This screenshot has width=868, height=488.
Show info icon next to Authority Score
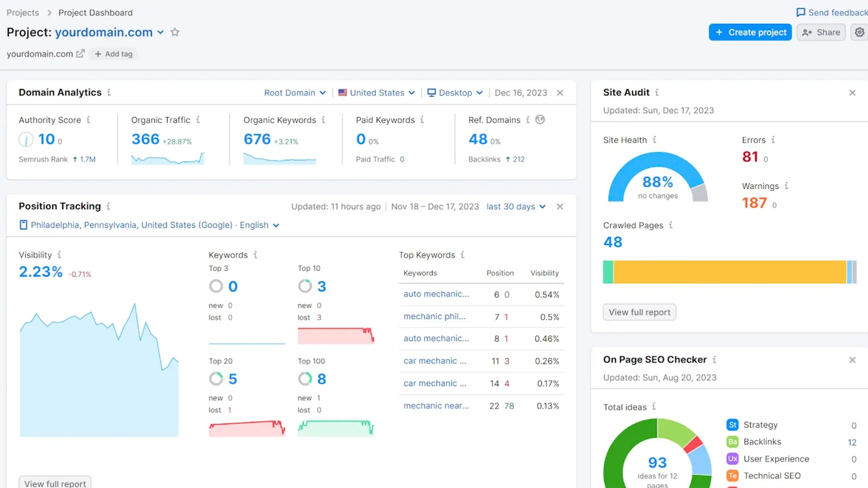[88, 120]
